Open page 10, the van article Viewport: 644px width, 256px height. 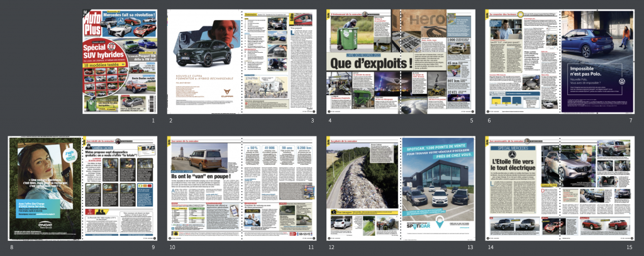pos(204,189)
